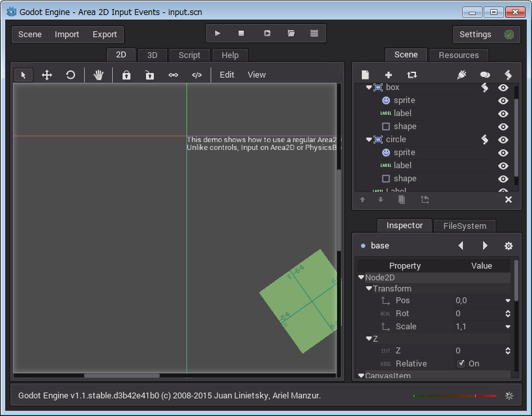Image resolution: width=532 pixels, height=416 pixels.
Task: Lock the selected object
Action: tap(126, 75)
